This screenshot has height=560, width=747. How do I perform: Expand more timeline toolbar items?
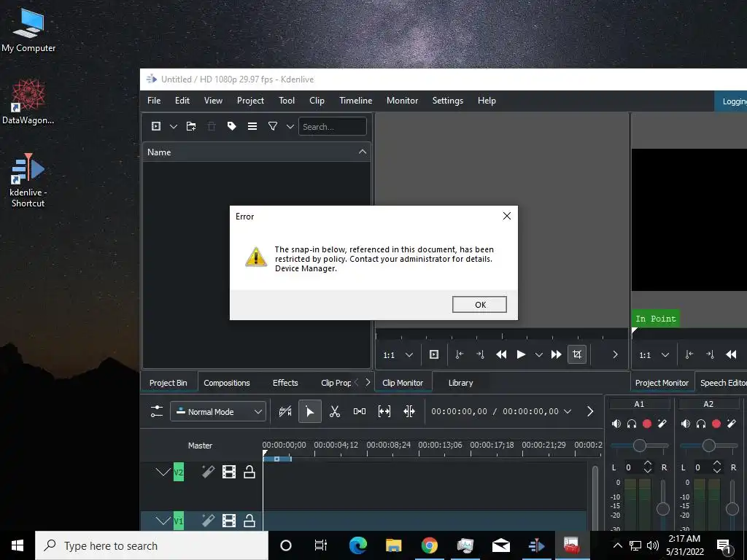[589, 411]
